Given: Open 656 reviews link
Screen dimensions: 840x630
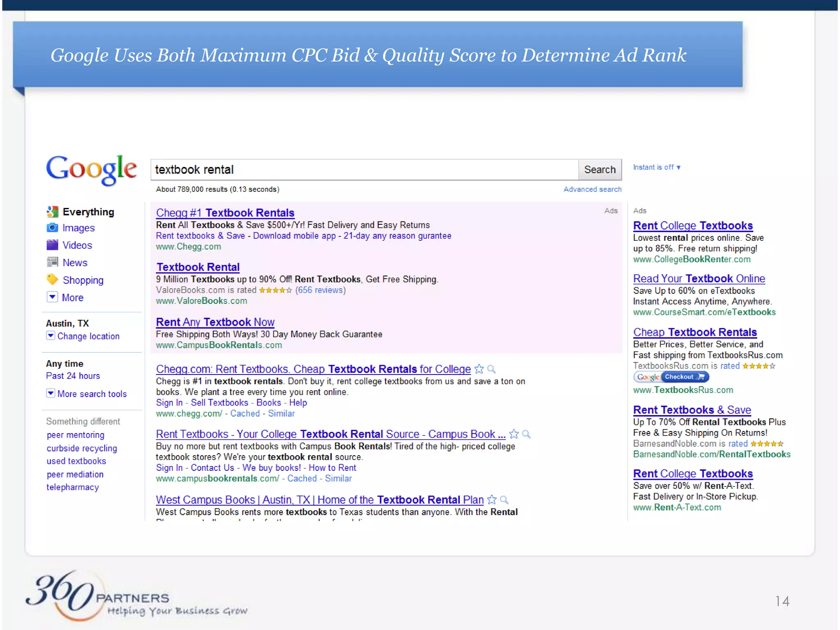Looking at the screenshot, I should pyautogui.click(x=320, y=290).
